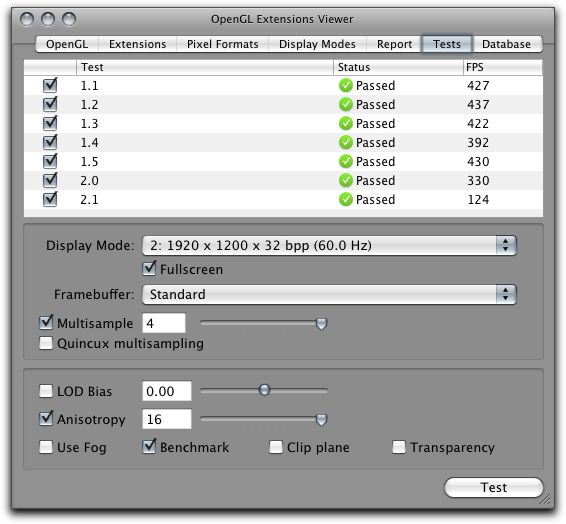Image resolution: width=566 pixels, height=524 pixels.
Task: Enable Quincux multisampling
Action: (46, 343)
